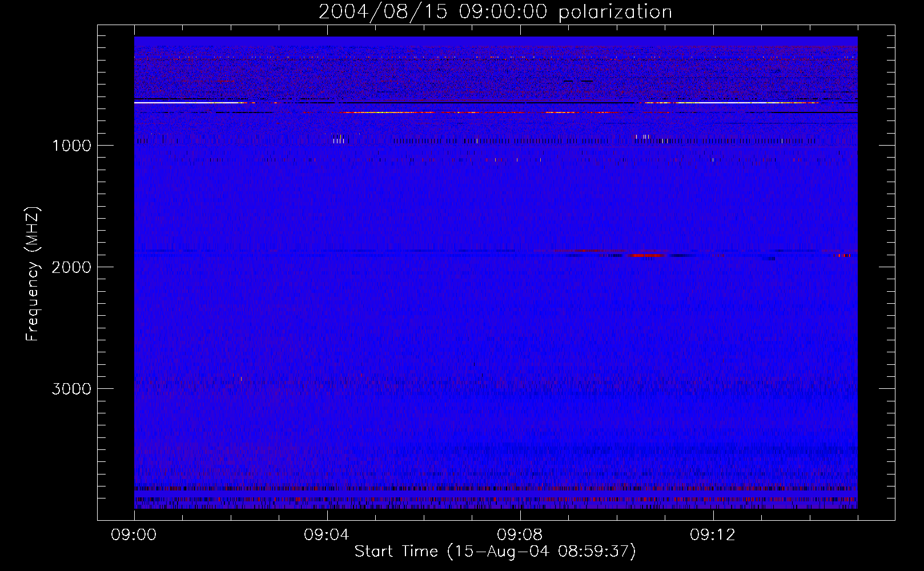This screenshot has width=924, height=571.
Task: Click the 3000 frequency tick label
Action: coord(71,389)
